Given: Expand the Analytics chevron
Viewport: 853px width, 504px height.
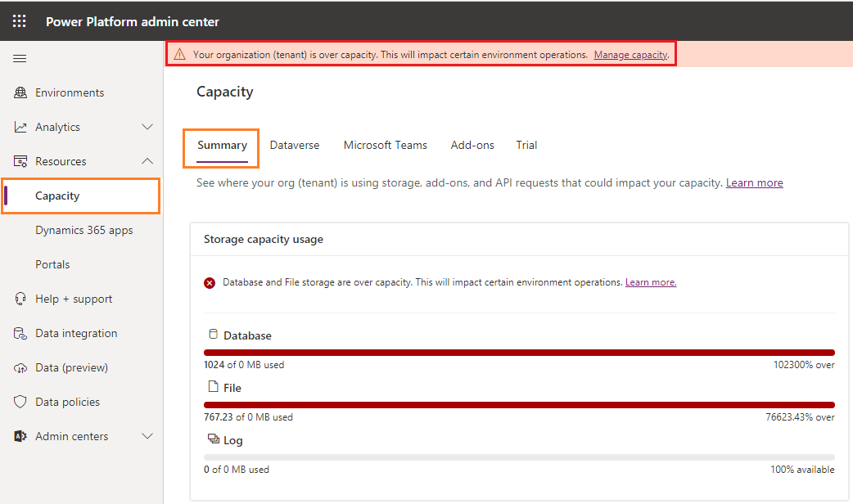Looking at the screenshot, I should 147,127.
